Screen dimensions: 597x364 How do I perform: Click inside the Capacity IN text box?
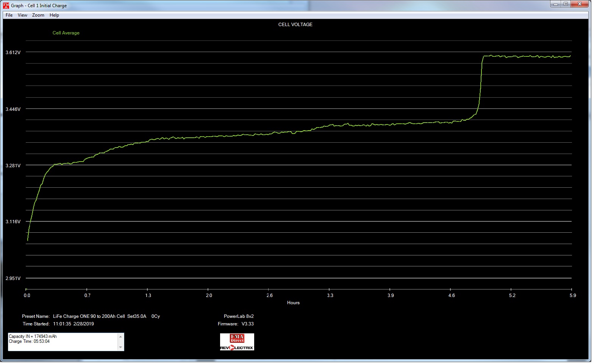[63, 342]
